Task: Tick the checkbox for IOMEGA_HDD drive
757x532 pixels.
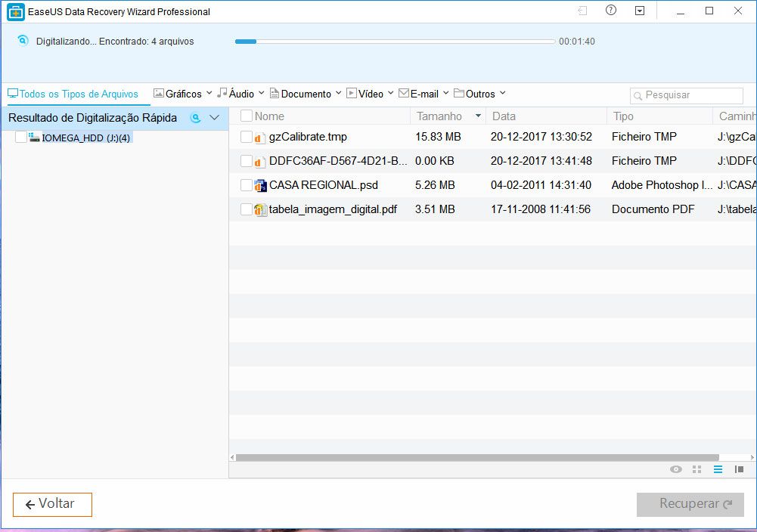Action: coord(21,138)
